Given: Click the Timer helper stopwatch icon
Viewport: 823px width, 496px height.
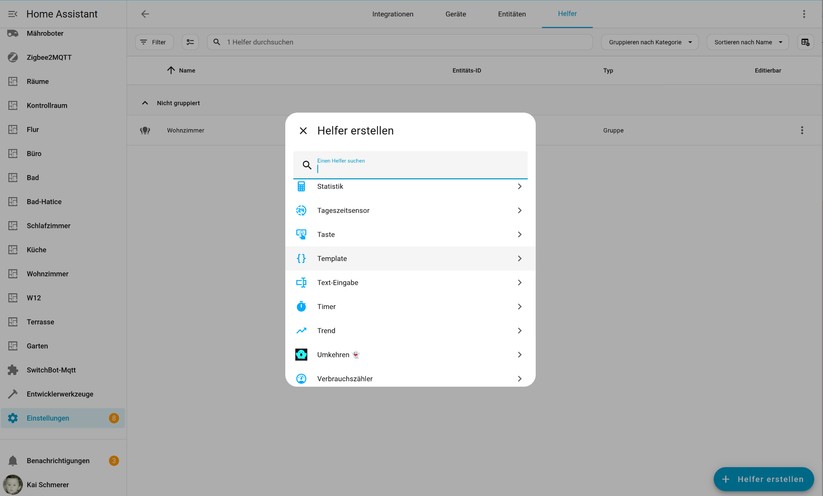Looking at the screenshot, I should [x=301, y=307].
